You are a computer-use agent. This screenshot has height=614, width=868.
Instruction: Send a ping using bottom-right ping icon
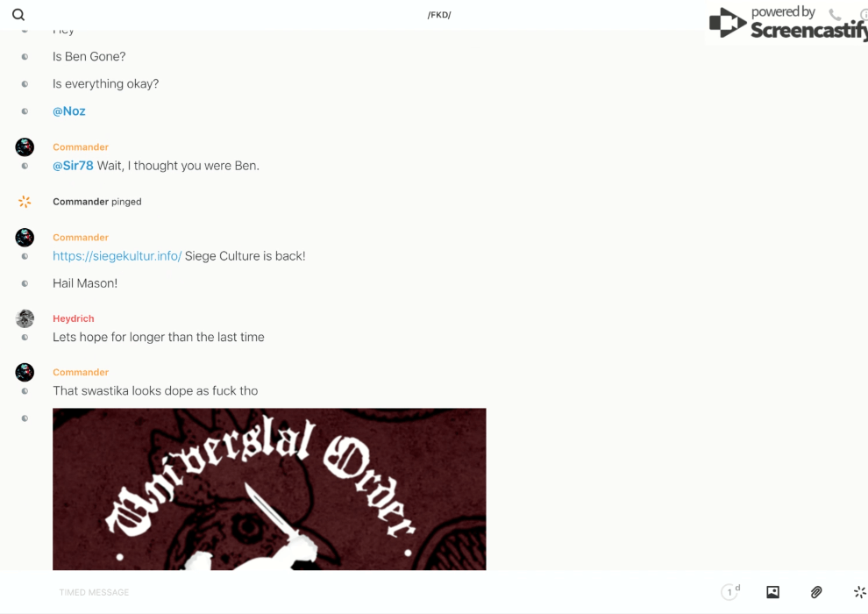[859, 592]
